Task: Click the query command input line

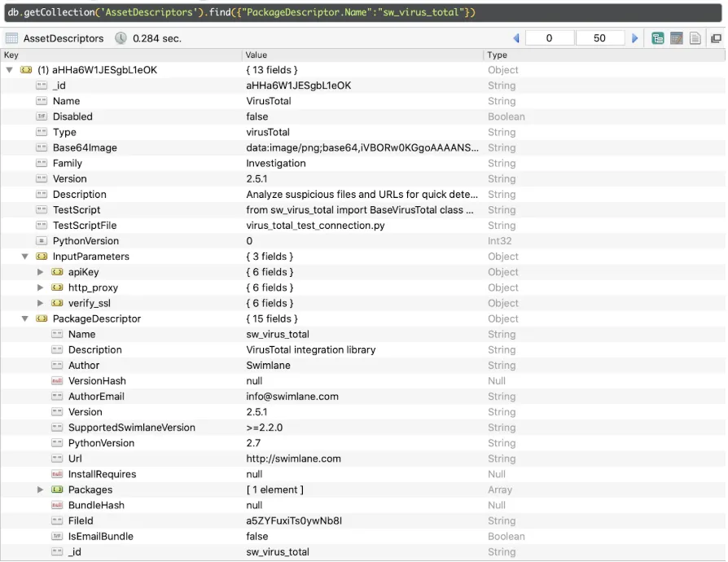Action: 363,12
